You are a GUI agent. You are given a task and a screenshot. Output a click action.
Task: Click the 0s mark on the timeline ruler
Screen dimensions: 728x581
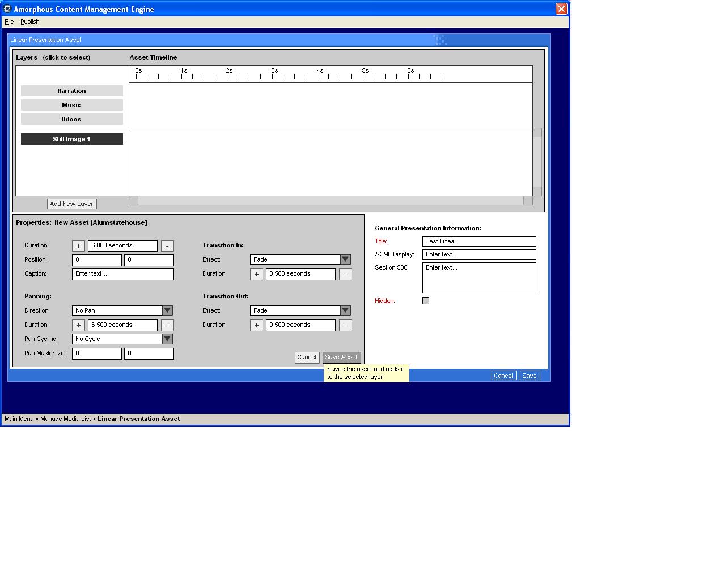(138, 71)
